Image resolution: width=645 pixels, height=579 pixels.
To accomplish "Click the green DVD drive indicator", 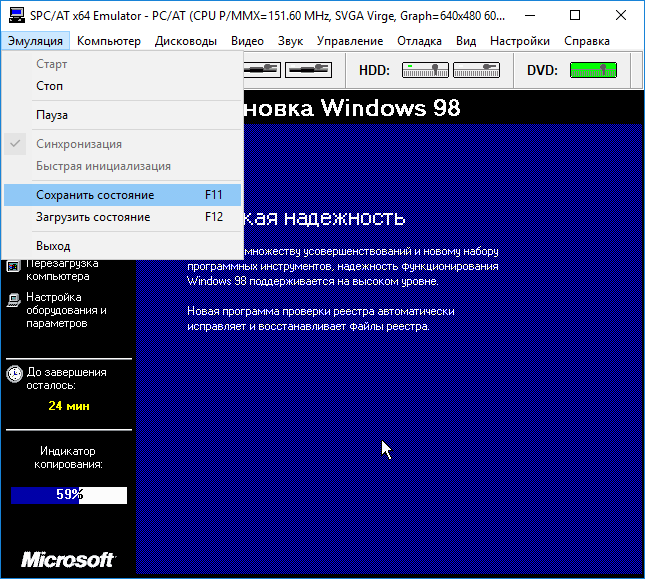I will pyautogui.click(x=593, y=70).
